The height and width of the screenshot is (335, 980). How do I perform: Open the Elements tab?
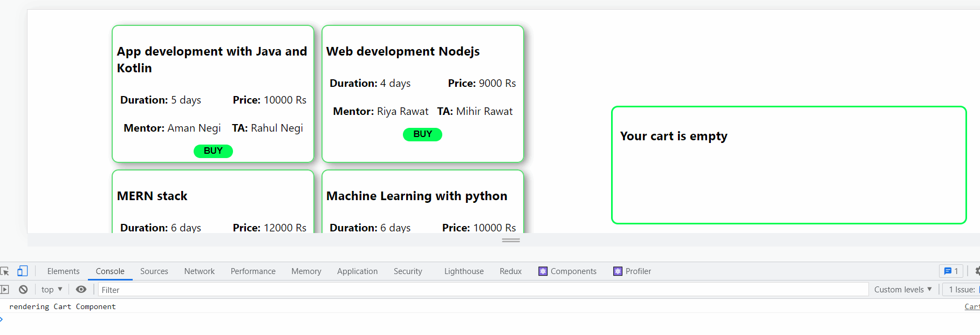[63, 271]
